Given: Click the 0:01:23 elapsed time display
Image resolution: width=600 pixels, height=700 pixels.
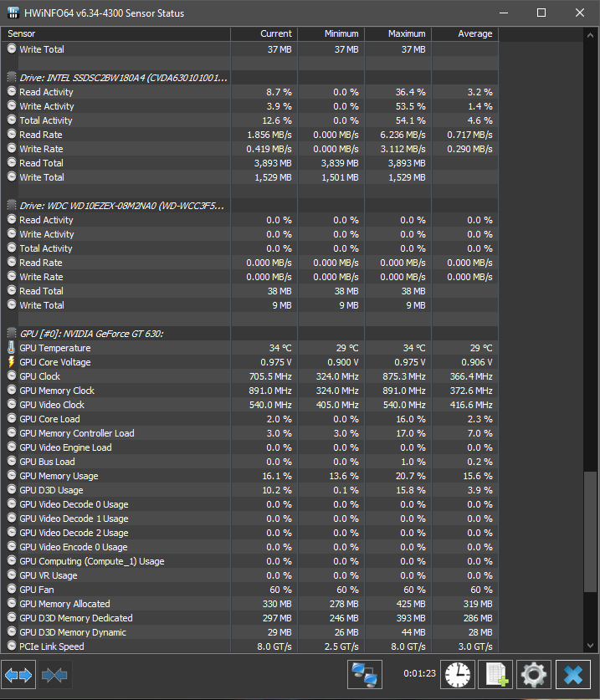Looking at the screenshot, I should click(419, 673).
